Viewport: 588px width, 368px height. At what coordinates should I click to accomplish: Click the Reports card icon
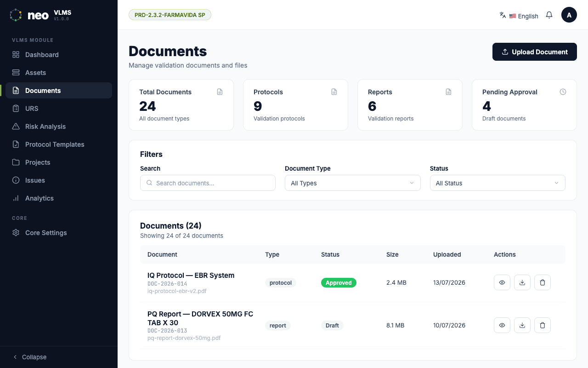448,92
